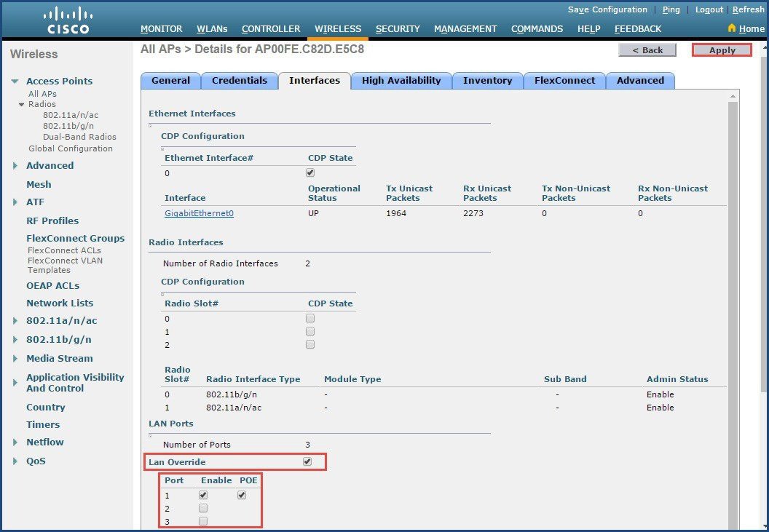Click the Ping link

click(x=671, y=9)
